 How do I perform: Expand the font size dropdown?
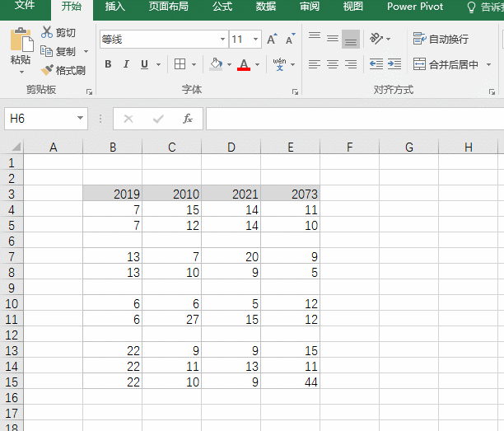(x=256, y=40)
